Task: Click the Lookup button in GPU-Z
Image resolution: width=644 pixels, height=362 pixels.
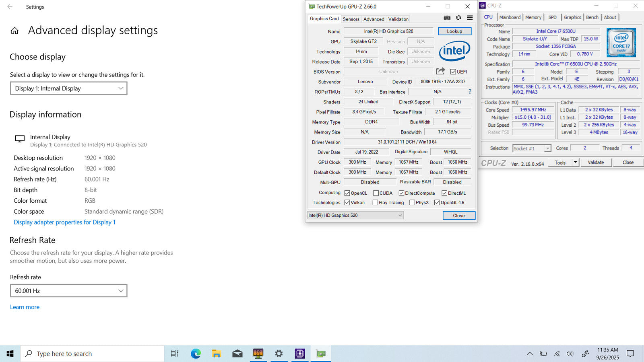Action: pos(454,31)
